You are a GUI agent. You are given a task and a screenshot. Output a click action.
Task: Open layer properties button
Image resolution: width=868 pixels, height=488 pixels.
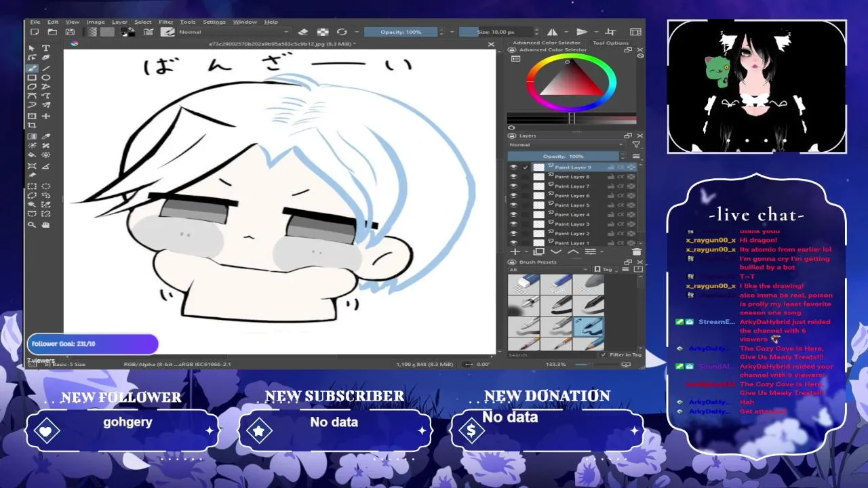click(x=590, y=251)
